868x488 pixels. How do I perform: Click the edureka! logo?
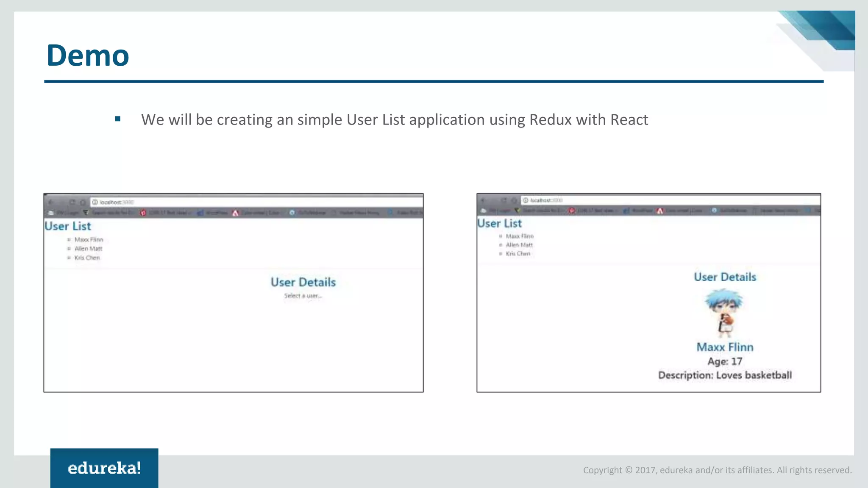click(x=104, y=468)
